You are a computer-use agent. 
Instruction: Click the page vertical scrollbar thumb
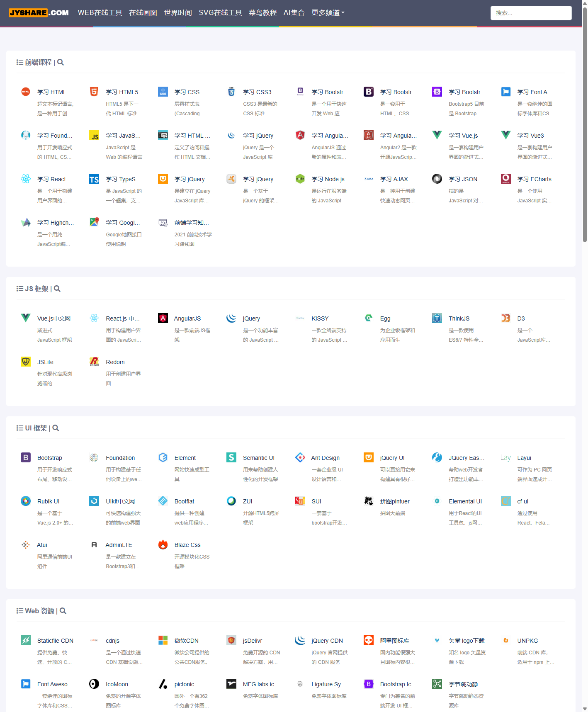pos(585,124)
